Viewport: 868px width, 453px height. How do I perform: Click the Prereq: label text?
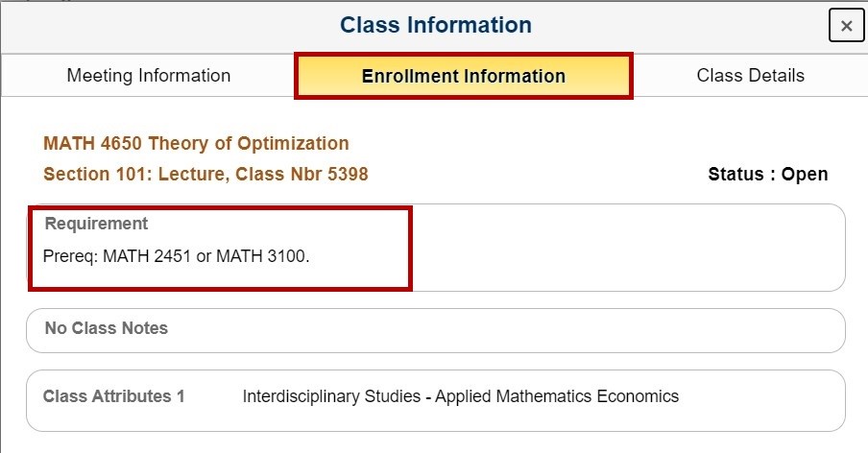tap(70, 257)
